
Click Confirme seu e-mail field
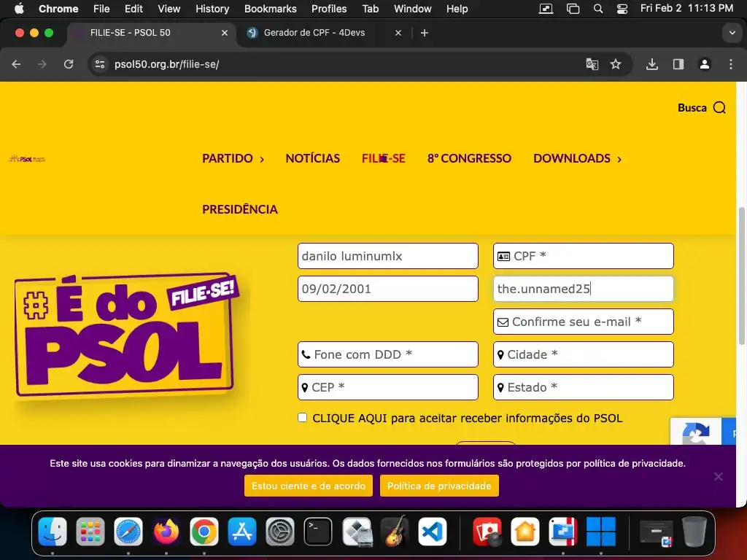583,322
